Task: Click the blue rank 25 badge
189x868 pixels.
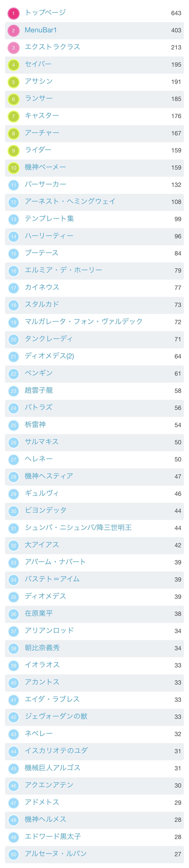Action: pyautogui.click(x=13, y=425)
